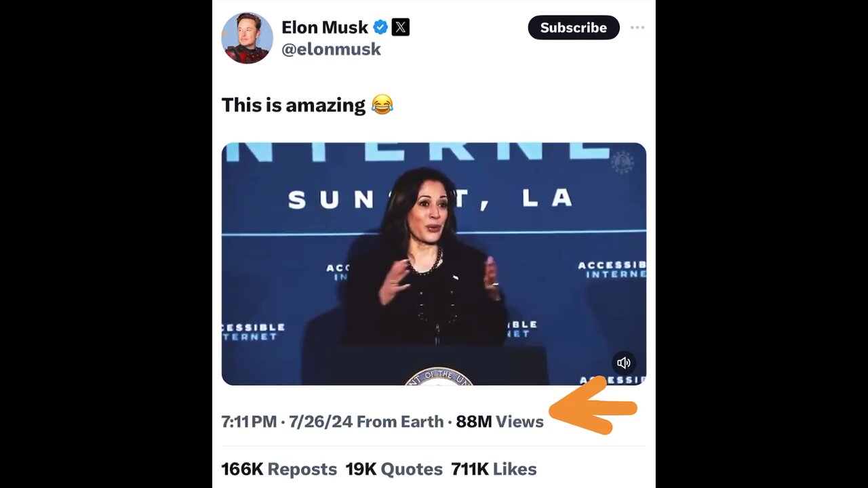This screenshot has width=868, height=488.
Task: Click the Elon Musk profile avatar
Action: tap(247, 38)
